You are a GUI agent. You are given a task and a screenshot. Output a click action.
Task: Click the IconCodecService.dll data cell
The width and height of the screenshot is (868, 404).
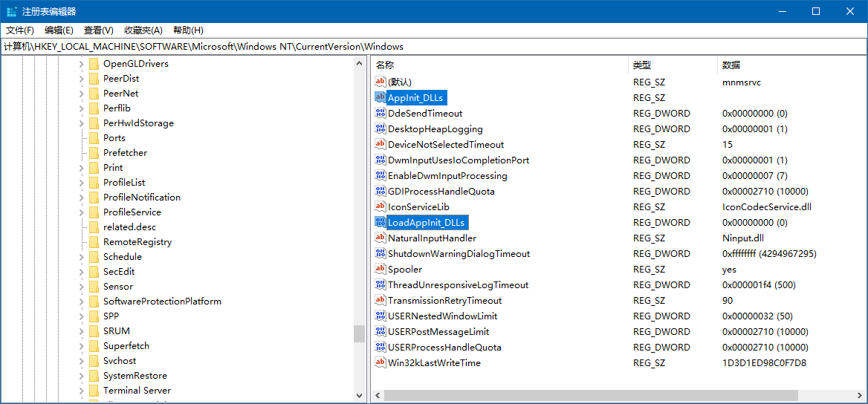[767, 207]
